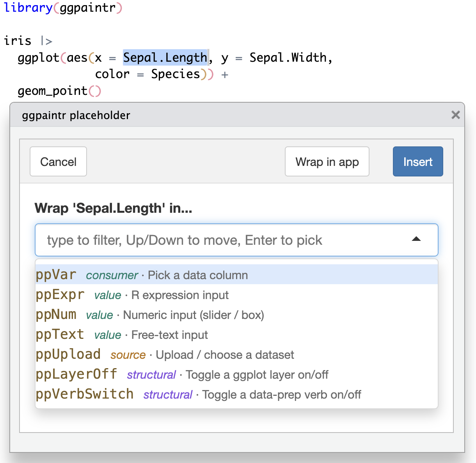Screen dimensions: 476x463
Task: Pick ppText free-text input option
Action: click(x=236, y=335)
